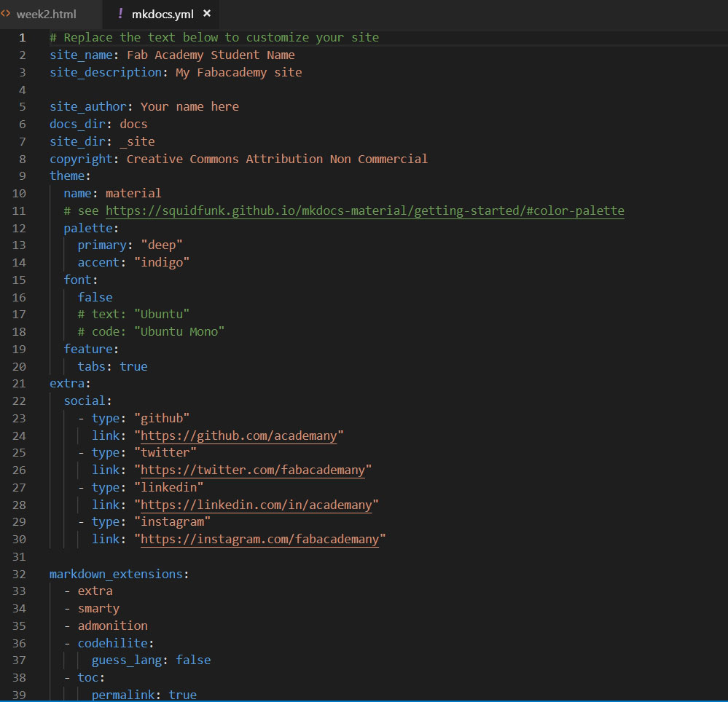728x702 pixels.
Task: Place cursor on 'site_name' key
Action: click(81, 55)
